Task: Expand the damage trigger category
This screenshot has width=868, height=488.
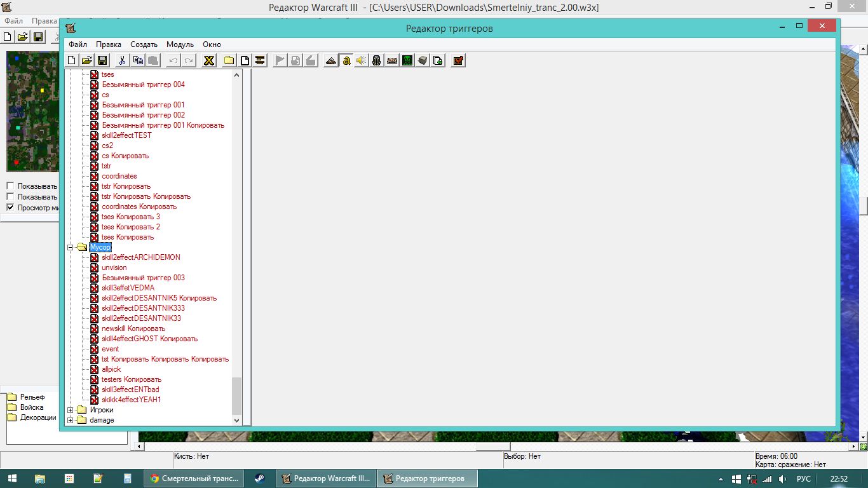Action: (71, 420)
